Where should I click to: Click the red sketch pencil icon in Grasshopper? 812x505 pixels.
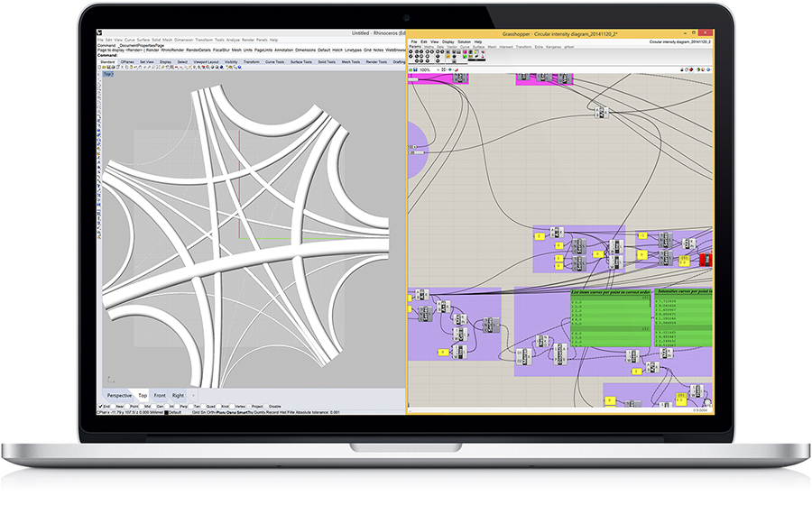pyautogui.click(x=457, y=69)
